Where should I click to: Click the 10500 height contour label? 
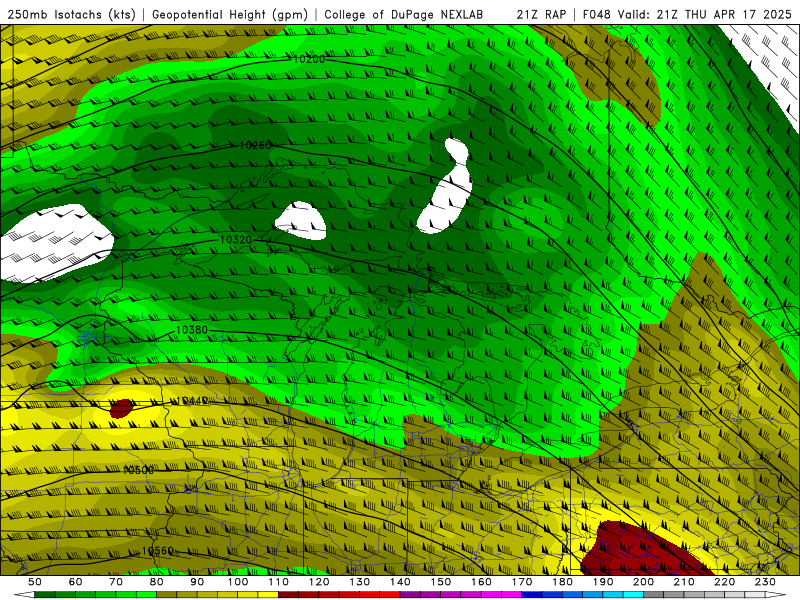point(138,470)
